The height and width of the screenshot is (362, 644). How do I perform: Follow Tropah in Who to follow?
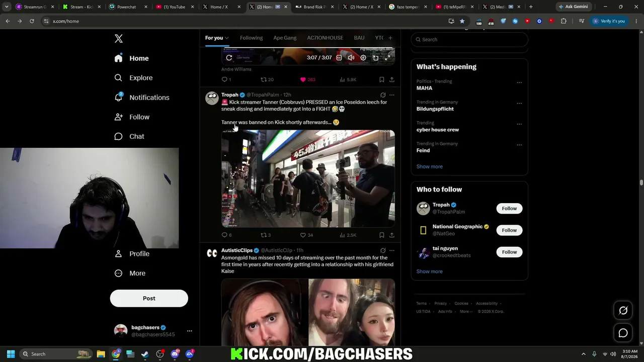[x=509, y=208]
